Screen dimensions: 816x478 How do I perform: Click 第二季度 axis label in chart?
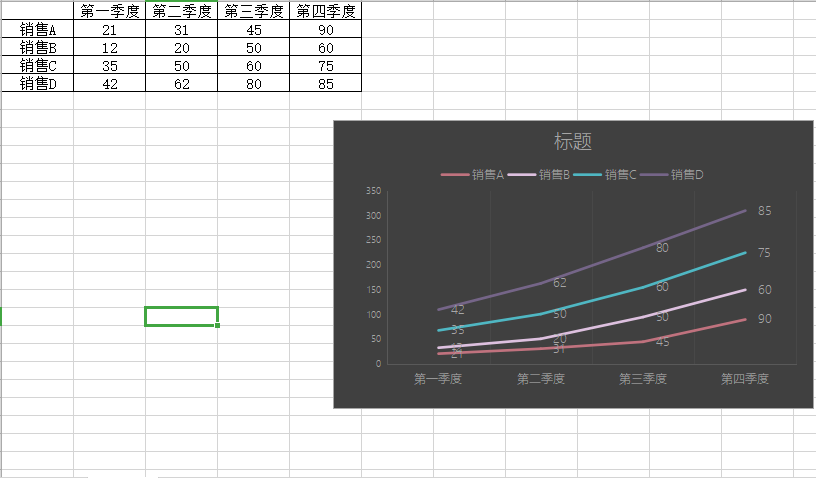click(x=541, y=379)
